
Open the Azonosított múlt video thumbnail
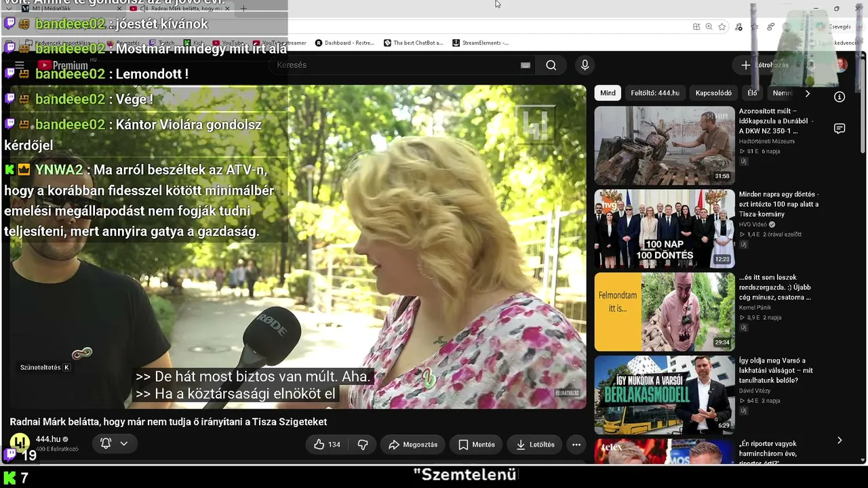(665, 145)
